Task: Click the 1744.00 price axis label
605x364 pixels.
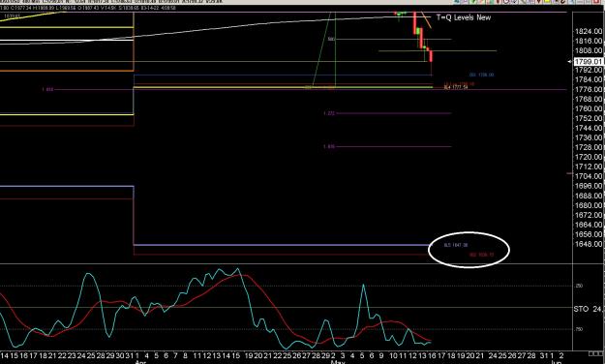Action: [x=589, y=128]
